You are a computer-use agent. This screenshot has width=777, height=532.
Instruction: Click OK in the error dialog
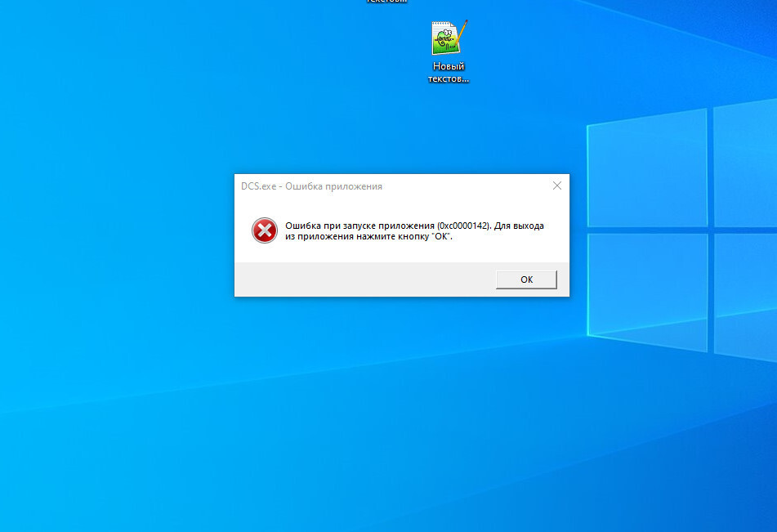[x=526, y=279]
